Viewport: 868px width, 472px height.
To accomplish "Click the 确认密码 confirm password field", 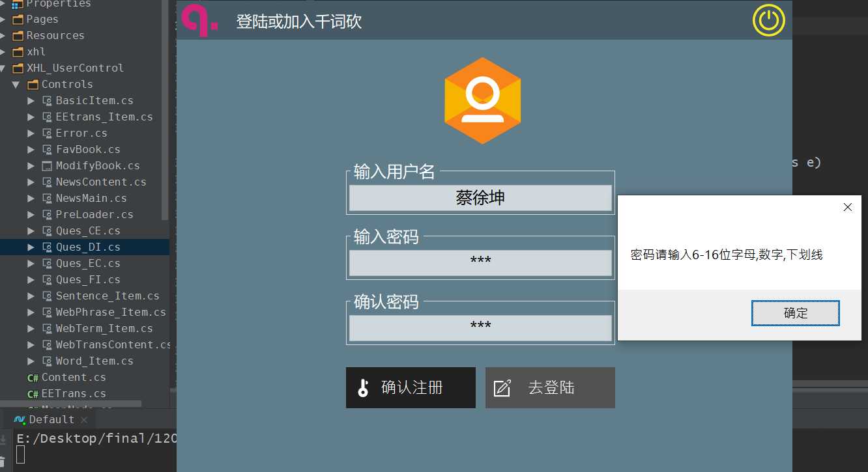I will (x=480, y=328).
